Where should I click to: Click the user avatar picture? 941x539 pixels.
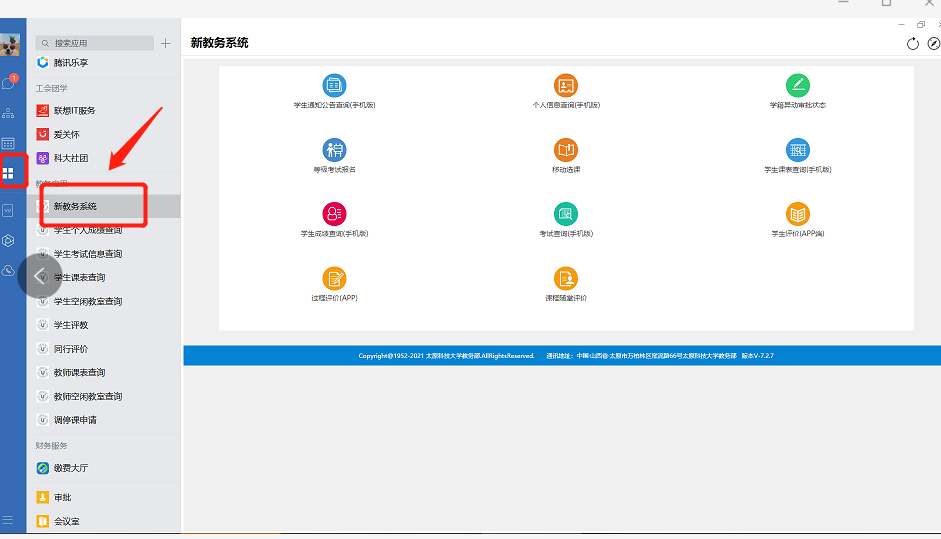[x=10, y=45]
